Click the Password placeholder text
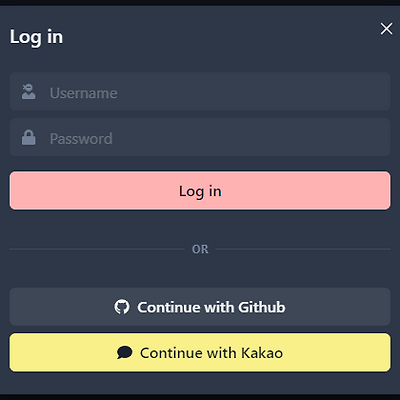 tap(81, 139)
